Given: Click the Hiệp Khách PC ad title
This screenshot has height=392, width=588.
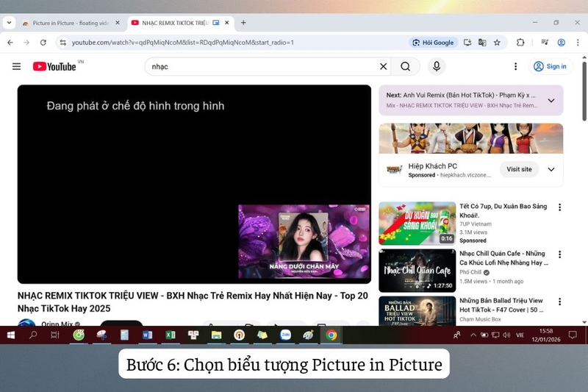Looking at the screenshot, I should click(x=432, y=165).
